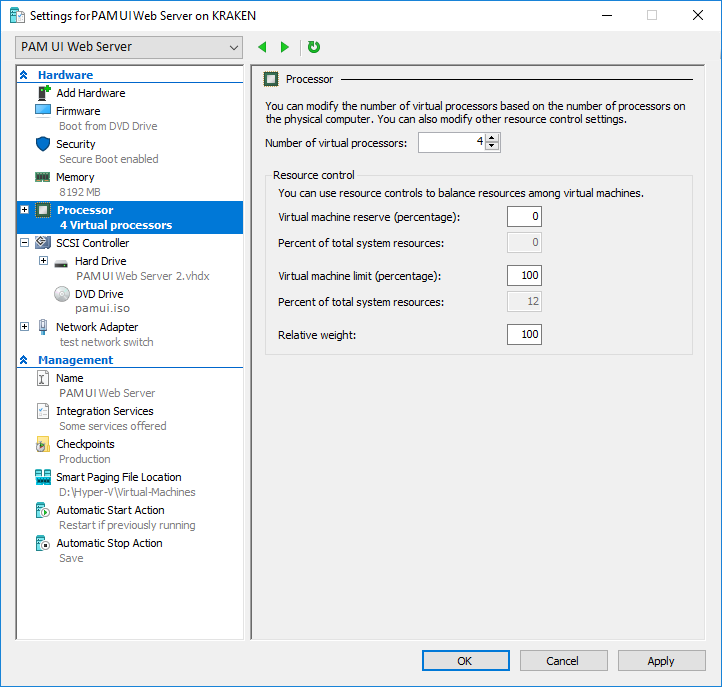Click the settings window title bar icon
722x687 pixels.
pyautogui.click(x=17, y=15)
